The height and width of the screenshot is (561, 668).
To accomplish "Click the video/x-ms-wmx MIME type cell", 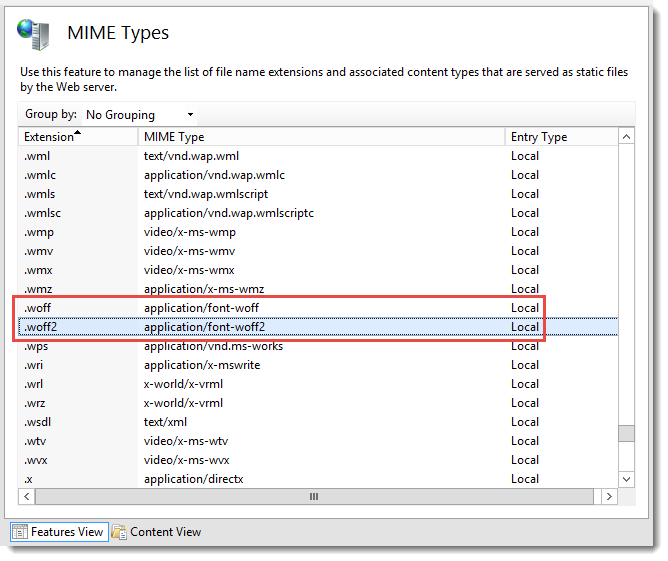I will (189, 270).
